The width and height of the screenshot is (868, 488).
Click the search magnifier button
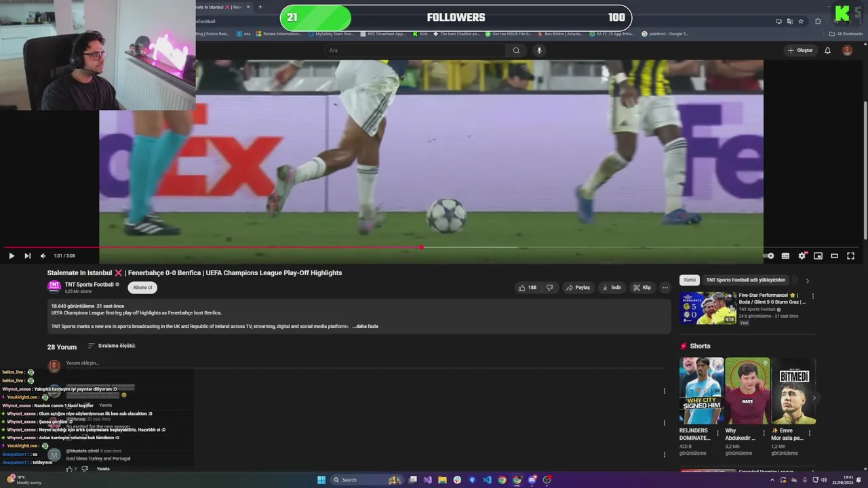(x=516, y=50)
